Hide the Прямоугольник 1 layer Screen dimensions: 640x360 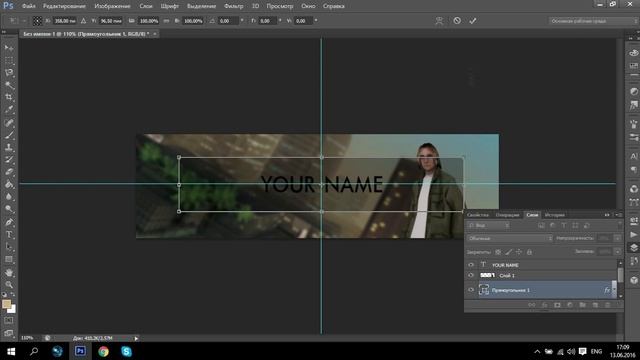[471, 290]
